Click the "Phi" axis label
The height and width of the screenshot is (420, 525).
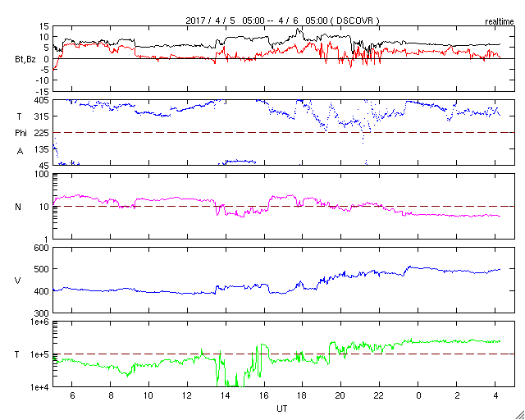[x=21, y=134]
